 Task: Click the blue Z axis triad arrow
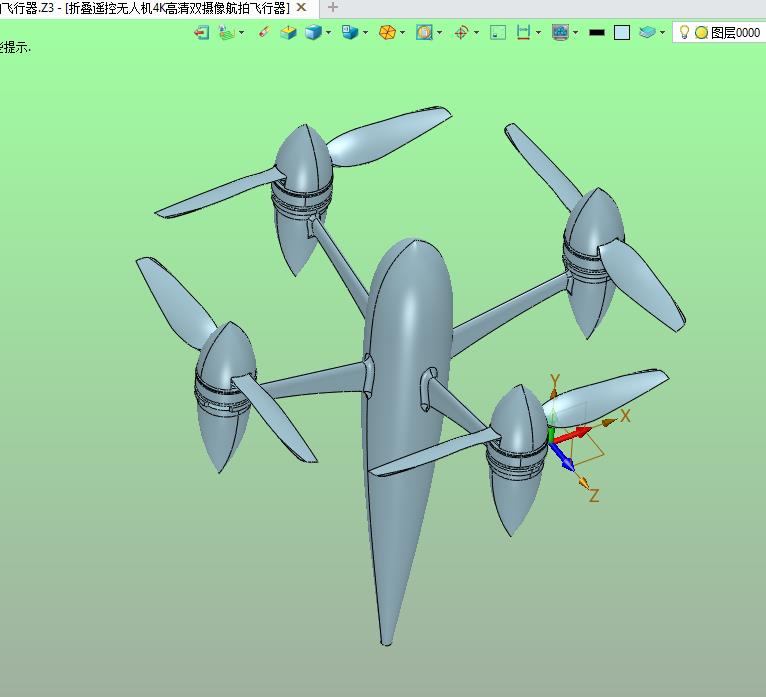tap(563, 457)
